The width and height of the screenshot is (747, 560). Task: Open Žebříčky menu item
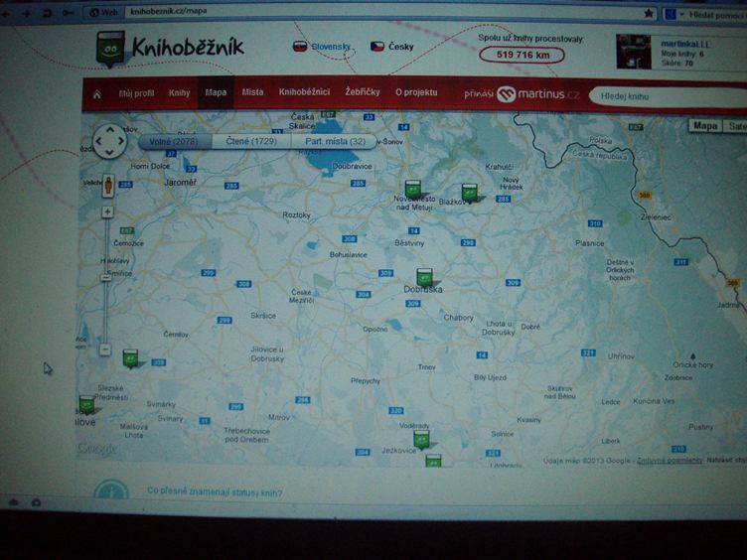point(363,91)
